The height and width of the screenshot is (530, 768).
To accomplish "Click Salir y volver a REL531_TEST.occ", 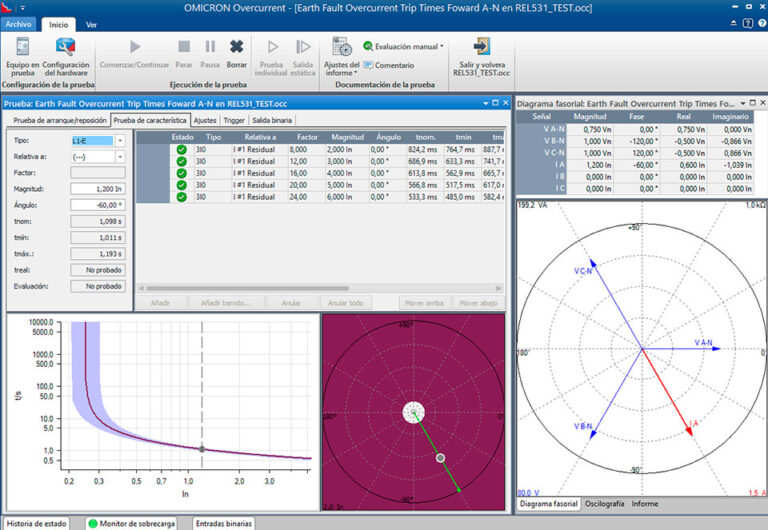I will click(x=481, y=56).
